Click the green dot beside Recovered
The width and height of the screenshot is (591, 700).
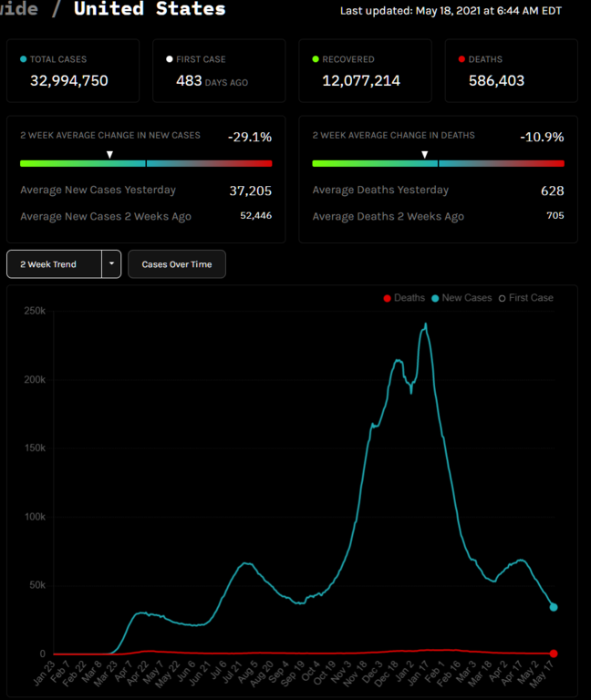(316, 59)
